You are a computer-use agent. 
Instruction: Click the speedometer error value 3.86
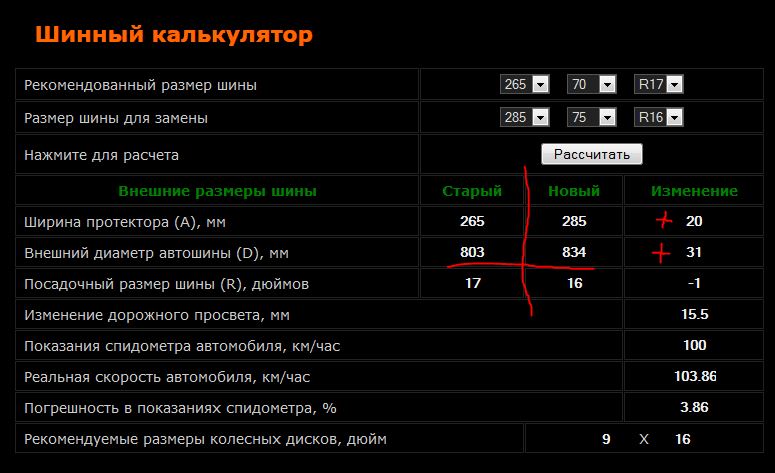pyautogui.click(x=694, y=407)
